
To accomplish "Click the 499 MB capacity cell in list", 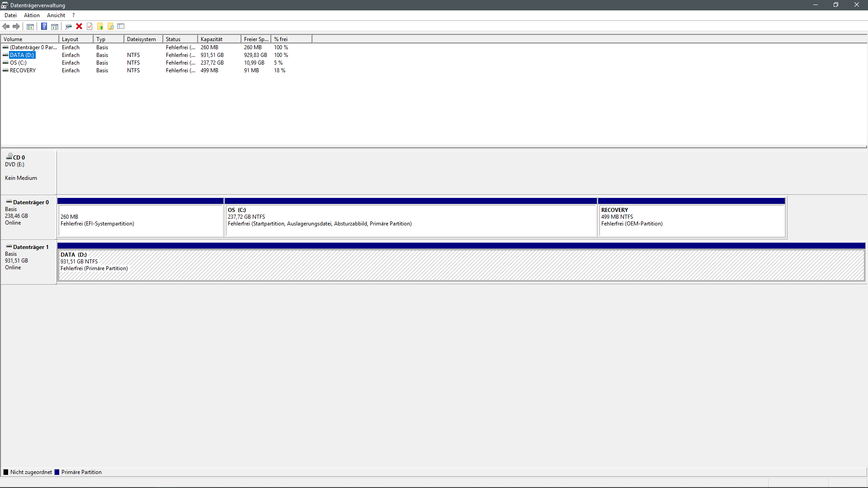I will tap(209, 70).
